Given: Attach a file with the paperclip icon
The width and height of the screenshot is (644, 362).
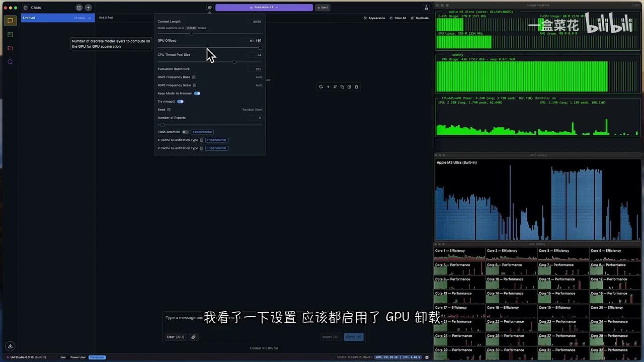Looking at the screenshot, I should [193, 337].
